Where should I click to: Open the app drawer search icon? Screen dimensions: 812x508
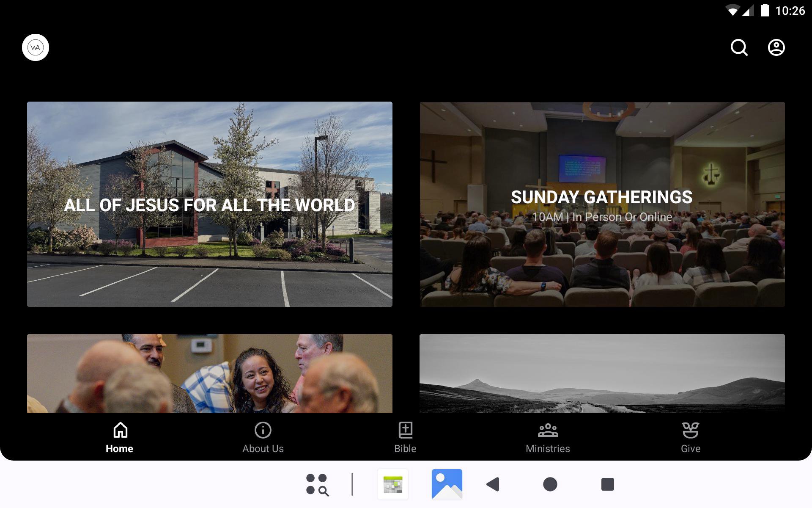click(317, 484)
